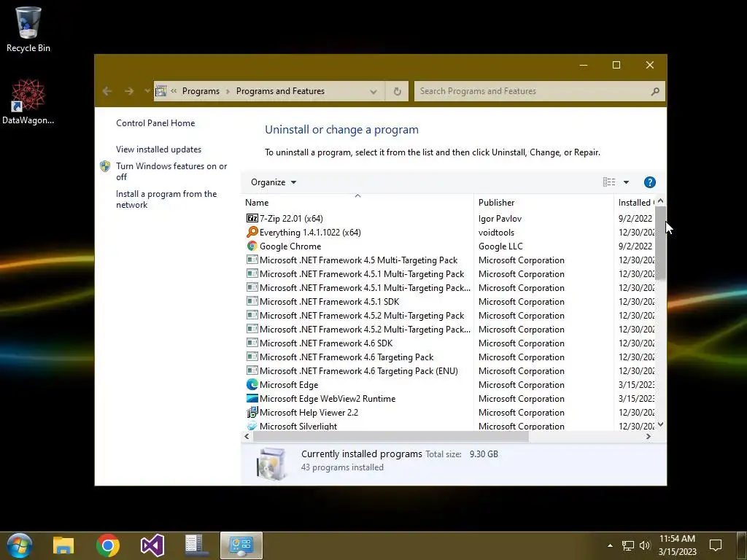Open Turn Windows features on or off
Screen dimensions: 747x560
171,171
